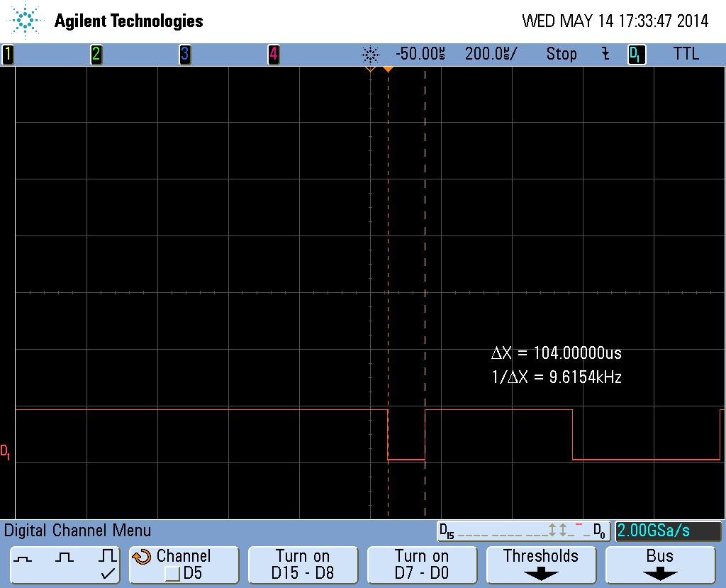Click the TTL threshold label

click(x=685, y=54)
